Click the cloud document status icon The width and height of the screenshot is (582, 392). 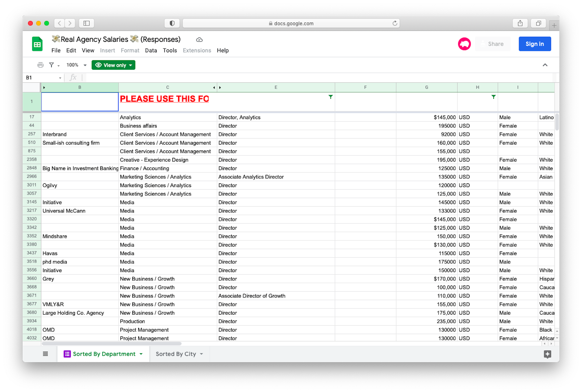tap(199, 40)
